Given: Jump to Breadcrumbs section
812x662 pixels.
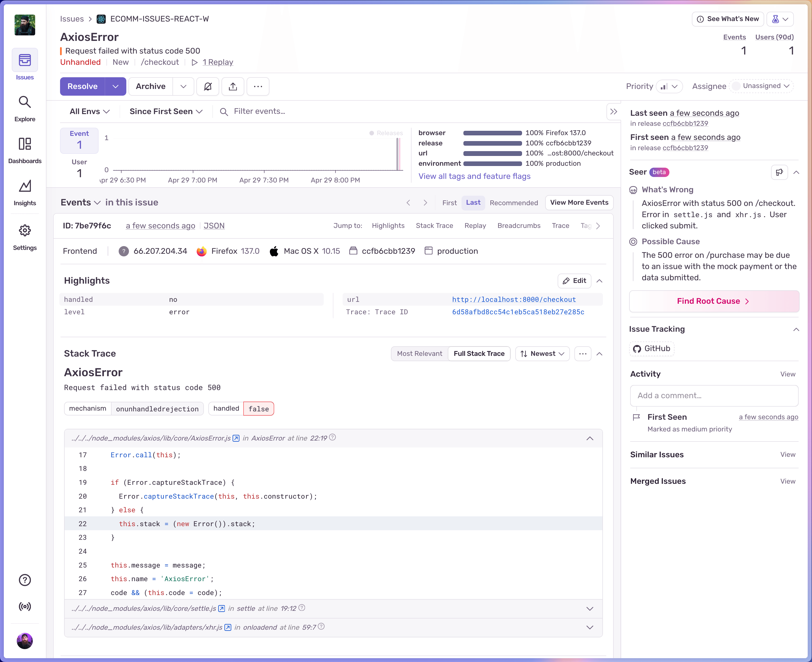Looking at the screenshot, I should point(519,226).
